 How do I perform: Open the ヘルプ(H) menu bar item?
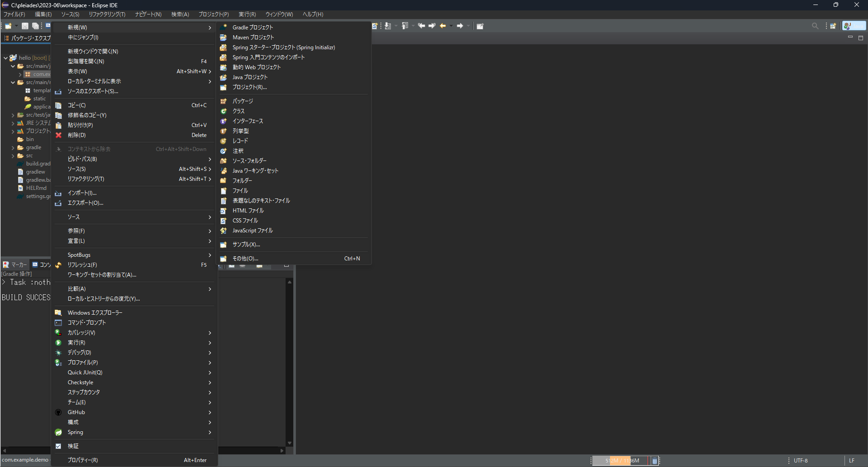point(313,14)
